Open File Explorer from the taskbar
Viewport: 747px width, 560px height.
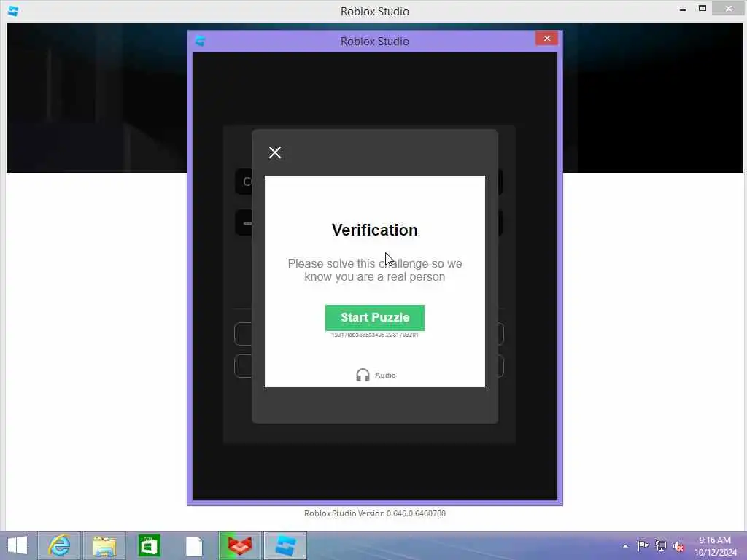click(104, 545)
